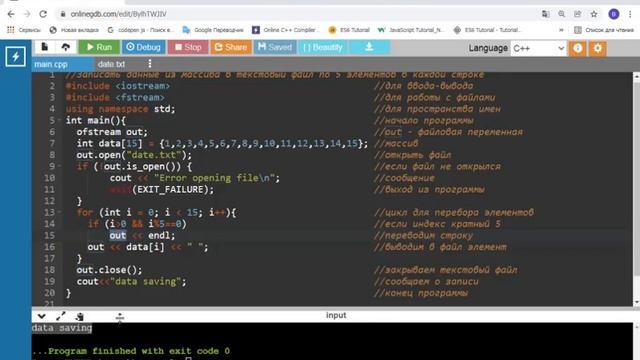This screenshot has height=360, width=640.
Task: Open the Сервисы apps shortcut
Action: point(24,30)
